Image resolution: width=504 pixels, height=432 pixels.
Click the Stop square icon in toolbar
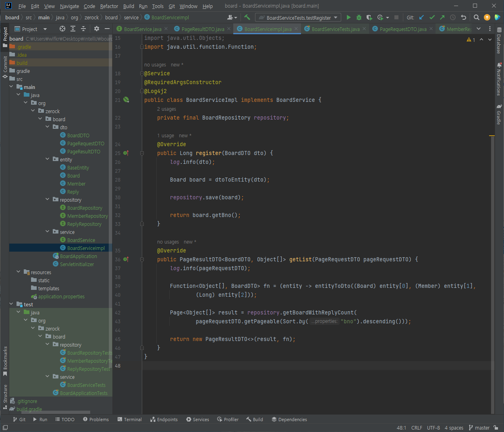pyautogui.click(x=396, y=17)
